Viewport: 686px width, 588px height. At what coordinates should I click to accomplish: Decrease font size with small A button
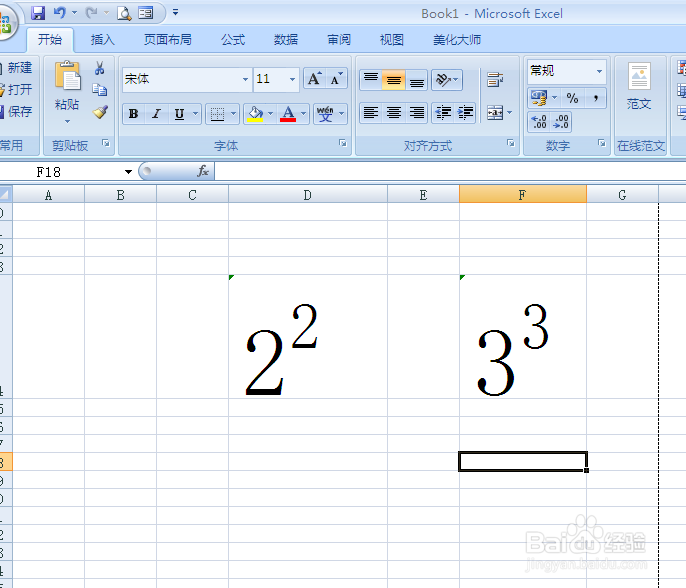click(x=336, y=79)
